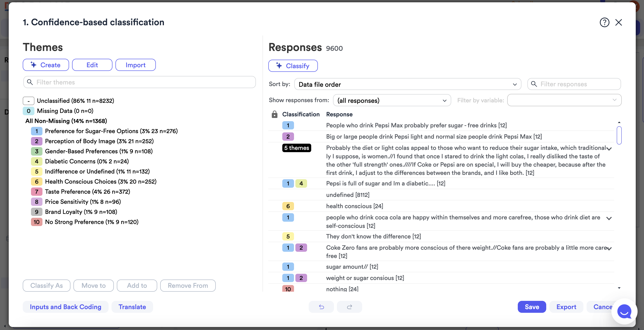Click the search icon in Filter themes
The height and width of the screenshot is (330, 644).
(30, 82)
